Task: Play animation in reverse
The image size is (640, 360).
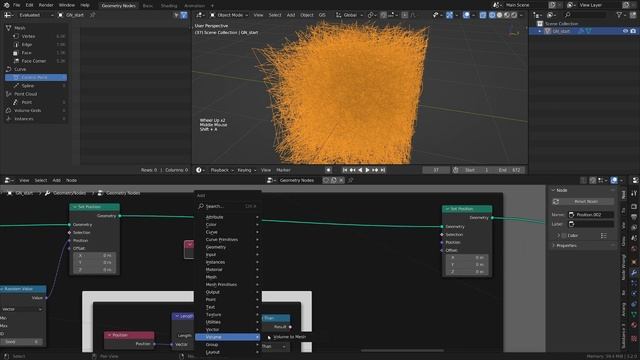Action: 360,170
